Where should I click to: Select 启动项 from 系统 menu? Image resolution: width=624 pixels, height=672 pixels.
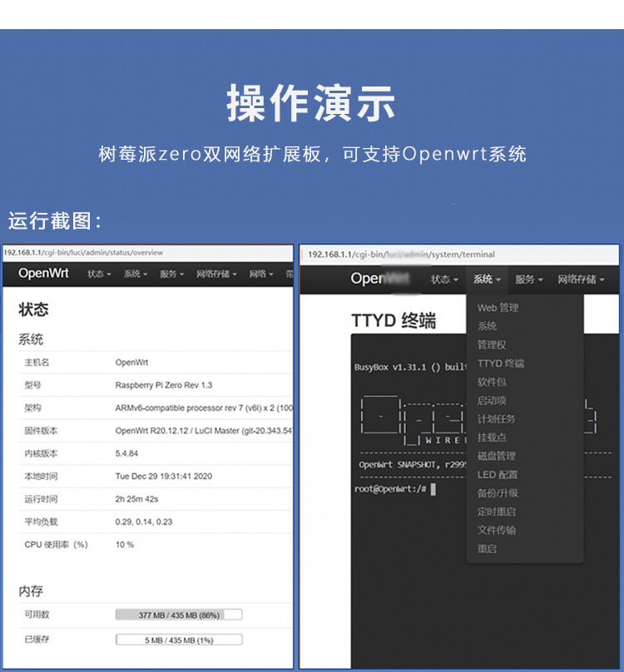492,400
